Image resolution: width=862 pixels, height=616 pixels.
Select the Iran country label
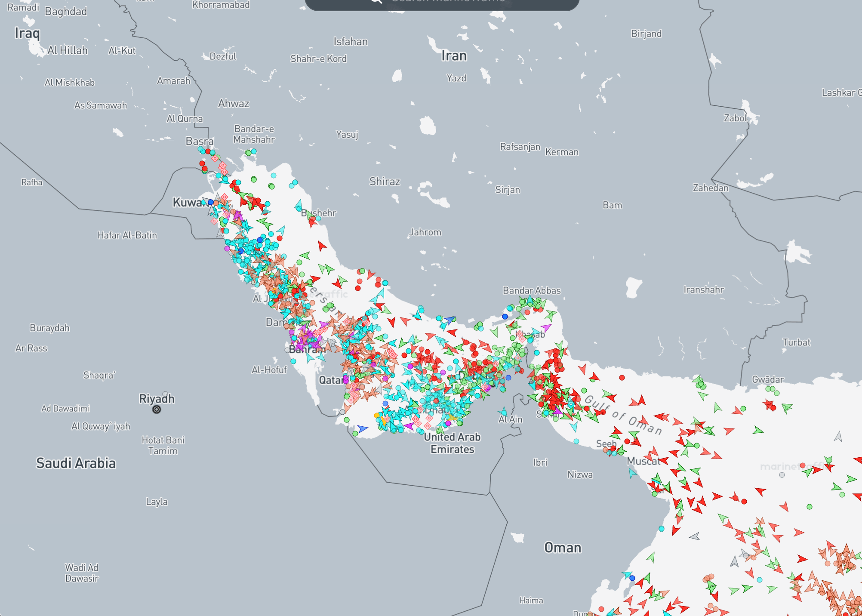[454, 56]
